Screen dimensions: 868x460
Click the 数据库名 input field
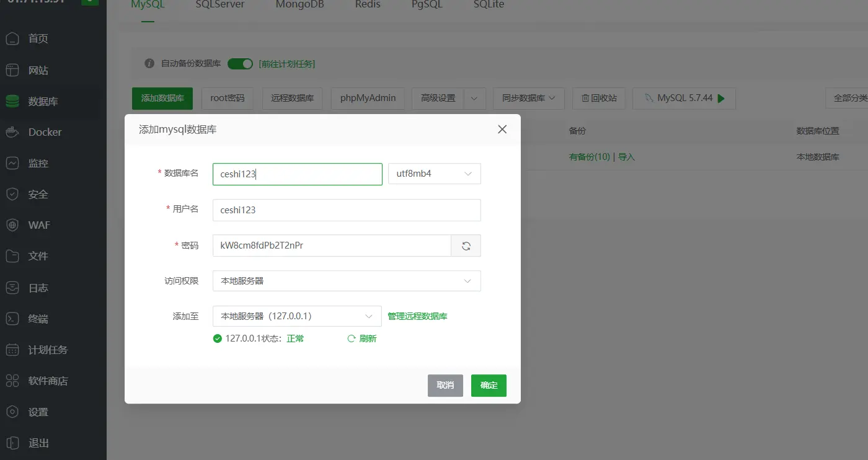click(297, 174)
